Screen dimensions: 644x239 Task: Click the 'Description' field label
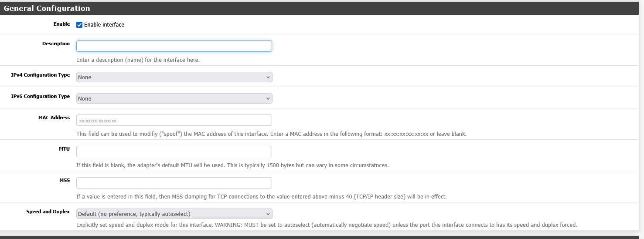click(56, 44)
